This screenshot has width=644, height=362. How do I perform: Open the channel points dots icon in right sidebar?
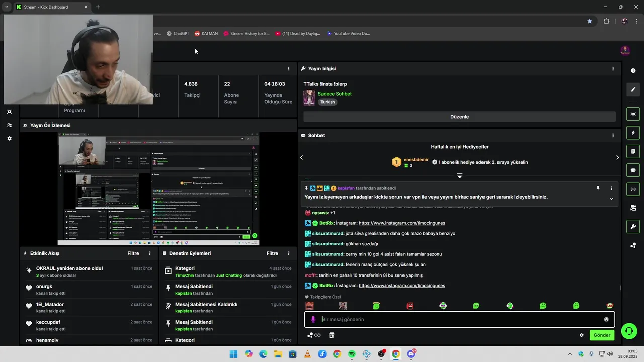click(633, 245)
